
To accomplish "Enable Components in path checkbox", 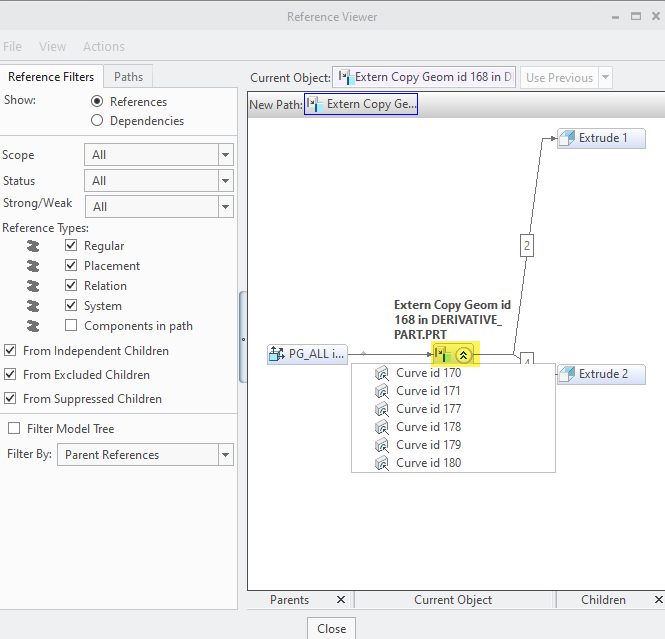I will (71, 326).
